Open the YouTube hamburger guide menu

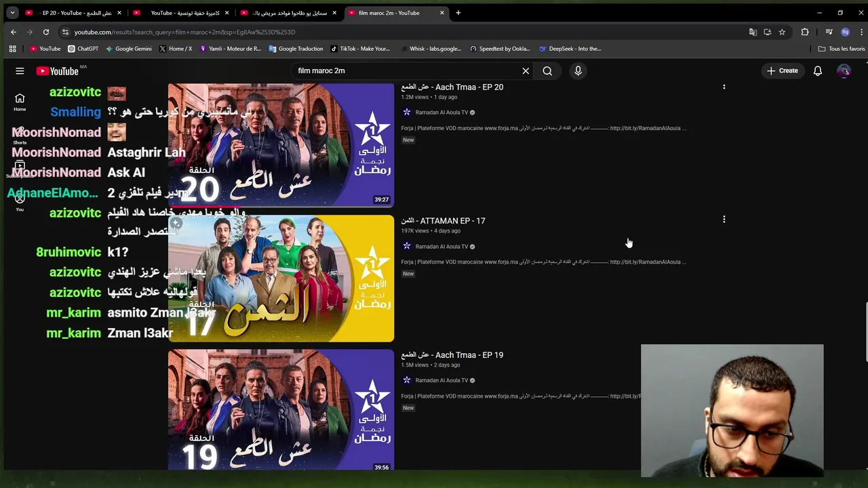point(20,70)
